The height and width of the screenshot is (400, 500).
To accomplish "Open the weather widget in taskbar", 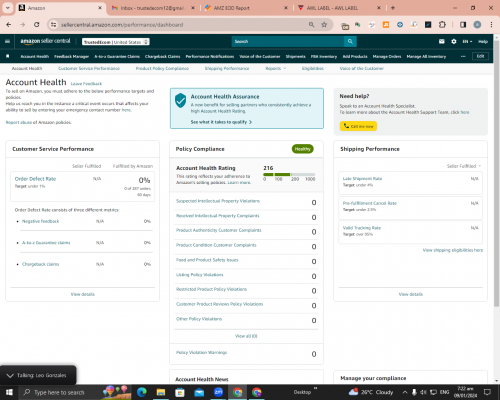I will 371,392.
